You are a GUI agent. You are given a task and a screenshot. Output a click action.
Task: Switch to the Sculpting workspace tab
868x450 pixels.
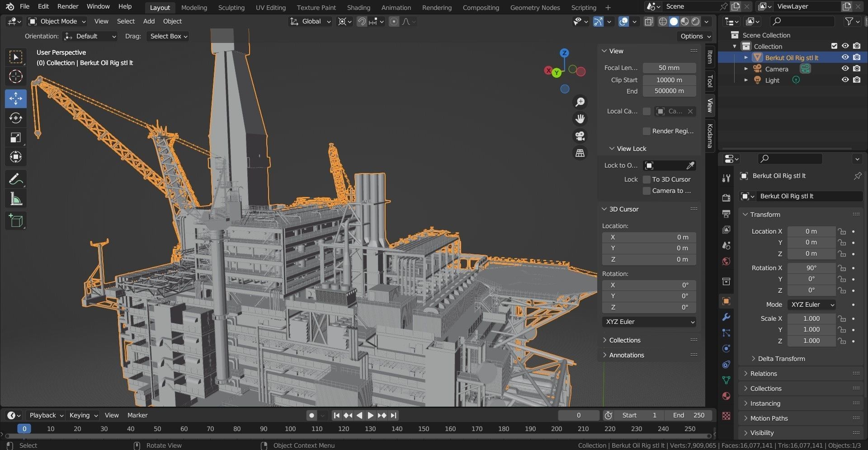tap(231, 7)
